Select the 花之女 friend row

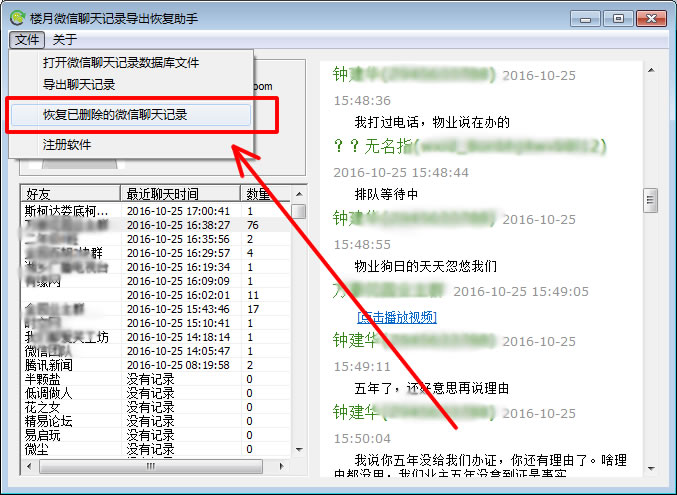click(x=156, y=407)
